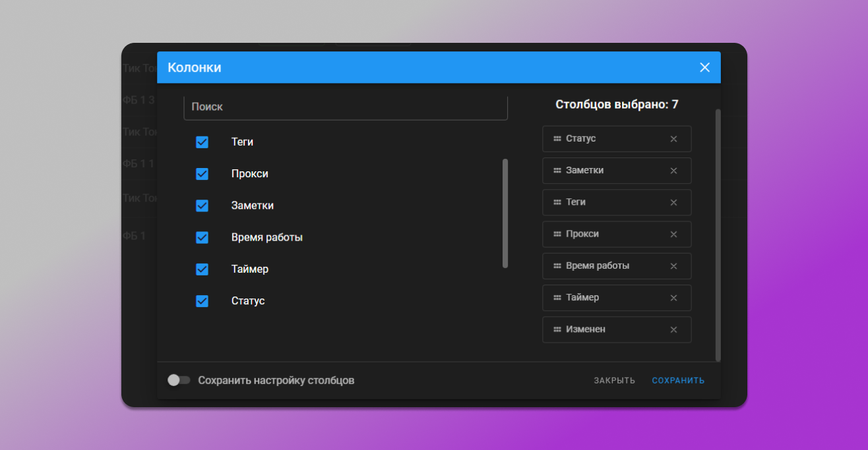The width and height of the screenshot is (868, 450).
Task: Remove the Статус column chip
Action: tap(673, 139)
